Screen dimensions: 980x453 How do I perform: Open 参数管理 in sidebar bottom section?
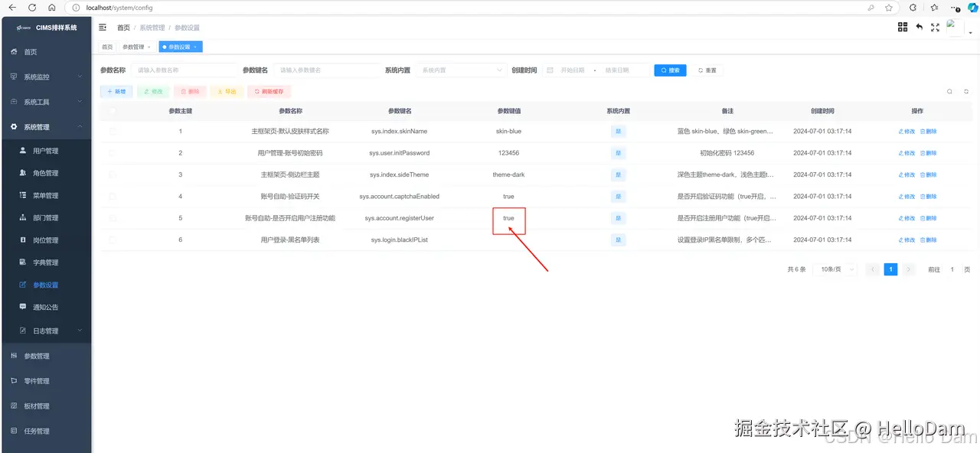click(x=46, y=356)
